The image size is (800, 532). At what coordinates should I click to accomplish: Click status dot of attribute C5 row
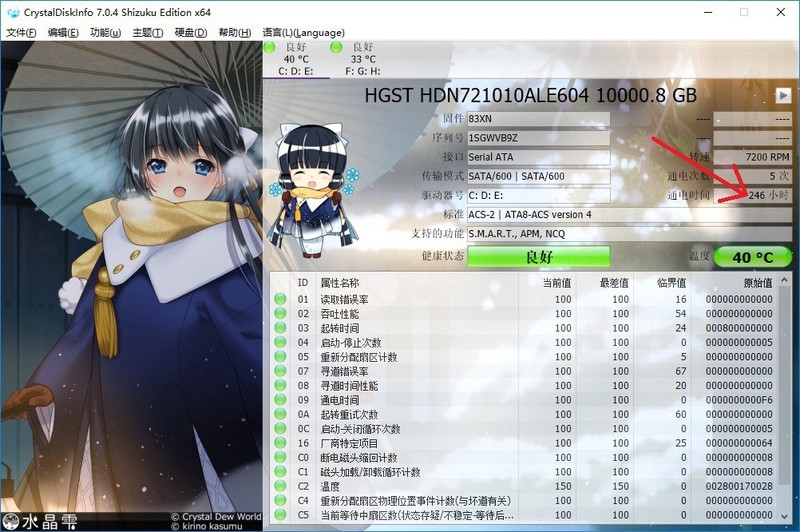click(280, 515)
